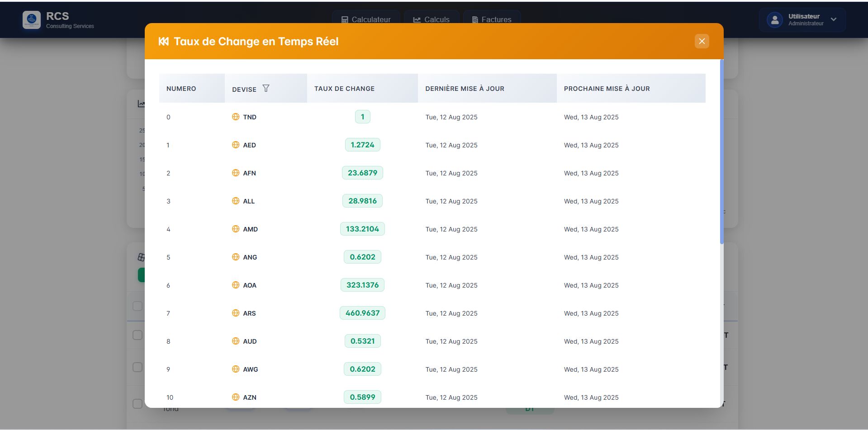Click the AOA rate value 323.1376
Screen dimensions: 868x430
pos(362,285)
